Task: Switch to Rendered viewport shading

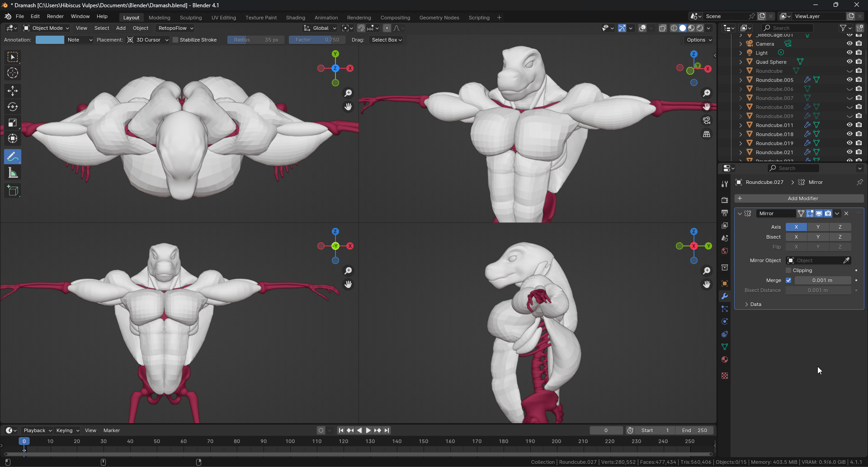Action: pyautogui.click(x=700, y=28)
